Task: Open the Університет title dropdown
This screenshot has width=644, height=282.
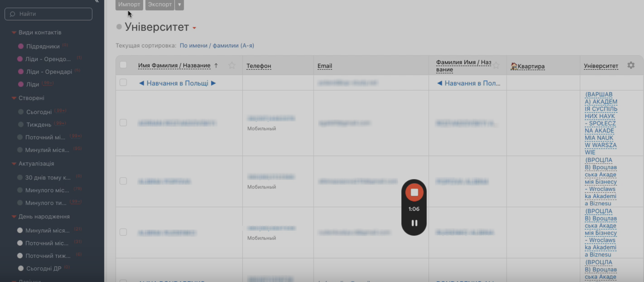Action: pyautogui.click(x=194, y=28)
